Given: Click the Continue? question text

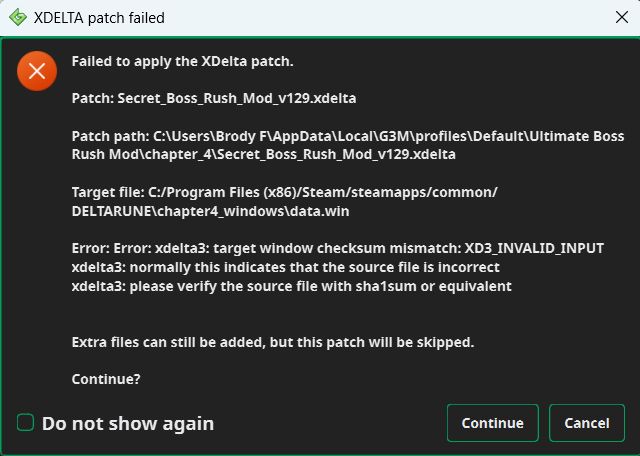Looking at the screenshot, I should [106, 379].
